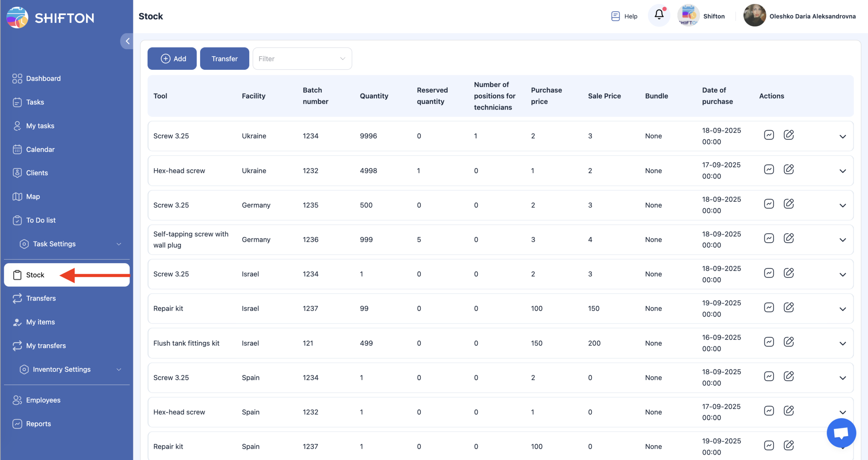
Task: Open the live chat bubble icon
Action: click(841, 433)
